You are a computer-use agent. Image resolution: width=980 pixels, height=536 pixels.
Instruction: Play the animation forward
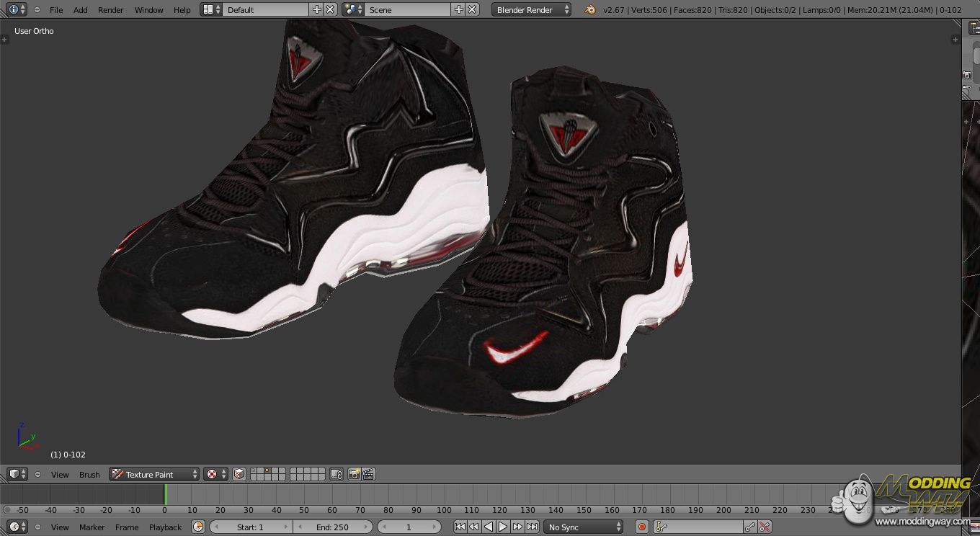tap(503, 527)
